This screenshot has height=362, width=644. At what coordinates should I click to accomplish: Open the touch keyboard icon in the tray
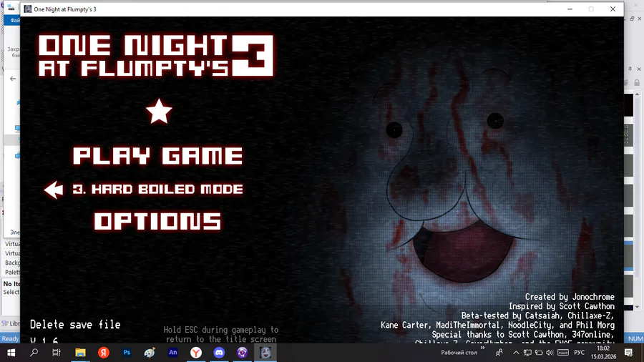click(563, 353)
